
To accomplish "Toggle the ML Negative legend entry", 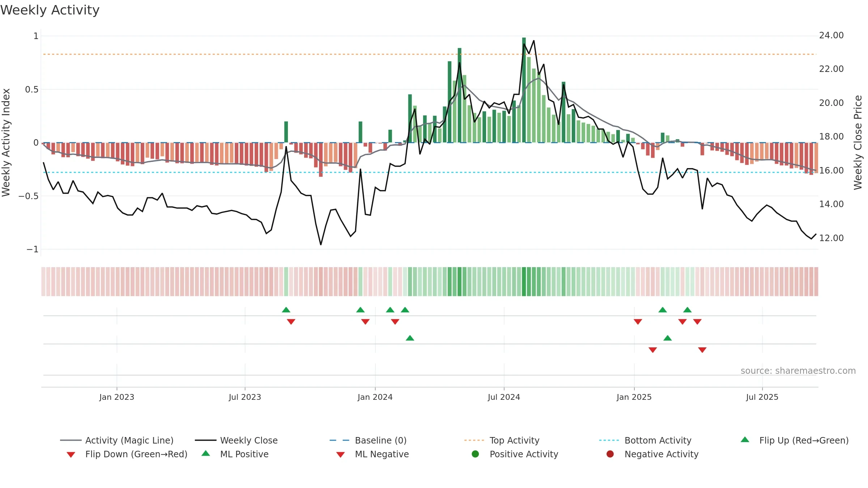I will [x=373, y=454].
